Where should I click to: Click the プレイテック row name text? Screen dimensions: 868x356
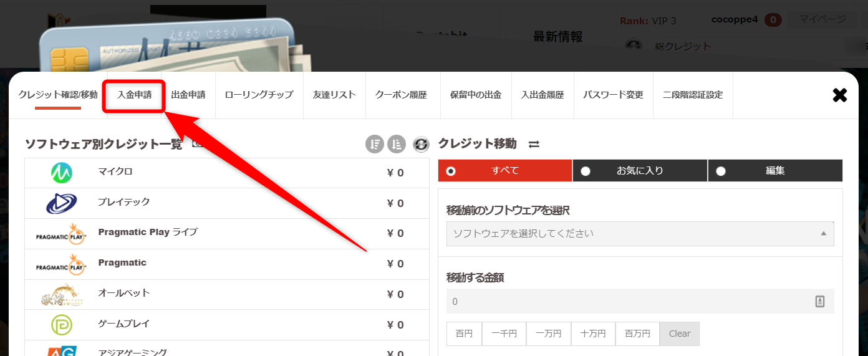coord(124,202)
